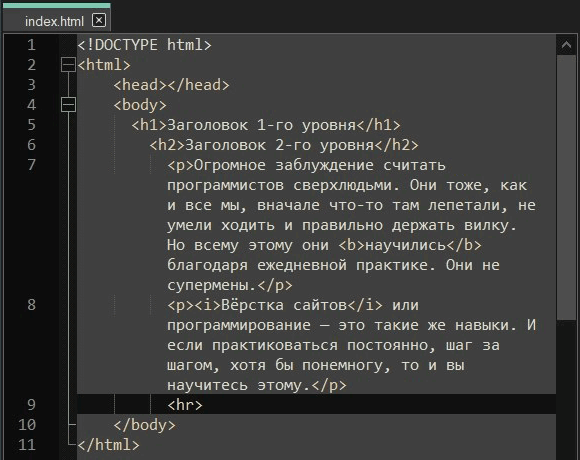The width and height of the screenshot is (580, 460).
Task: Click the vertical scrollbar thumb
Action: [x=566, y=187]
